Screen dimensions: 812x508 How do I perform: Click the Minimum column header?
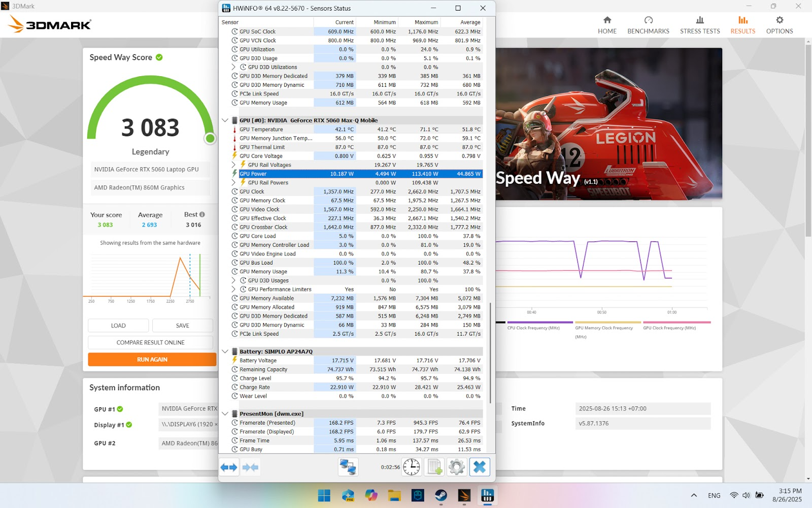pyautogui.click(x=377, y=22)
